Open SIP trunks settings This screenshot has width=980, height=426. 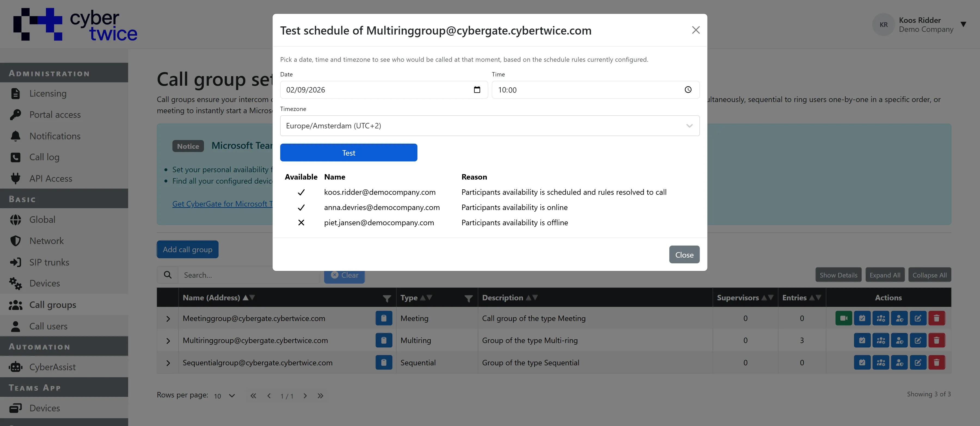(64, 262)
